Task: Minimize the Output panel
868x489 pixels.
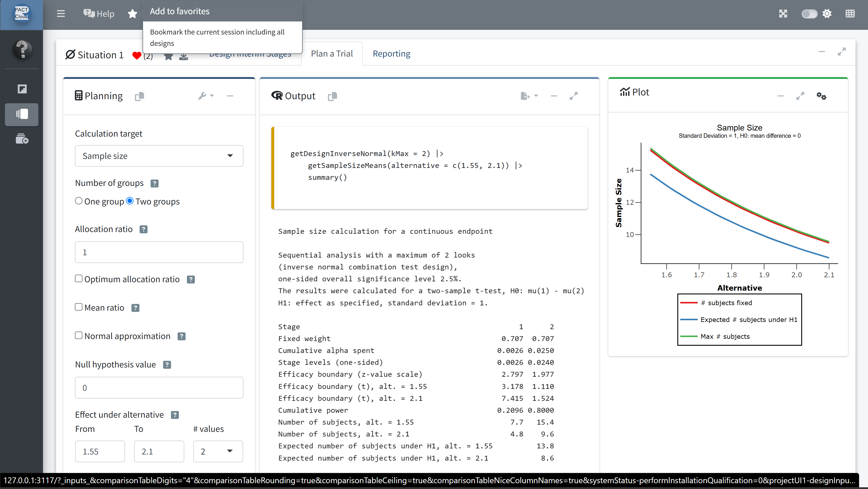Action: tap(554, 96)
